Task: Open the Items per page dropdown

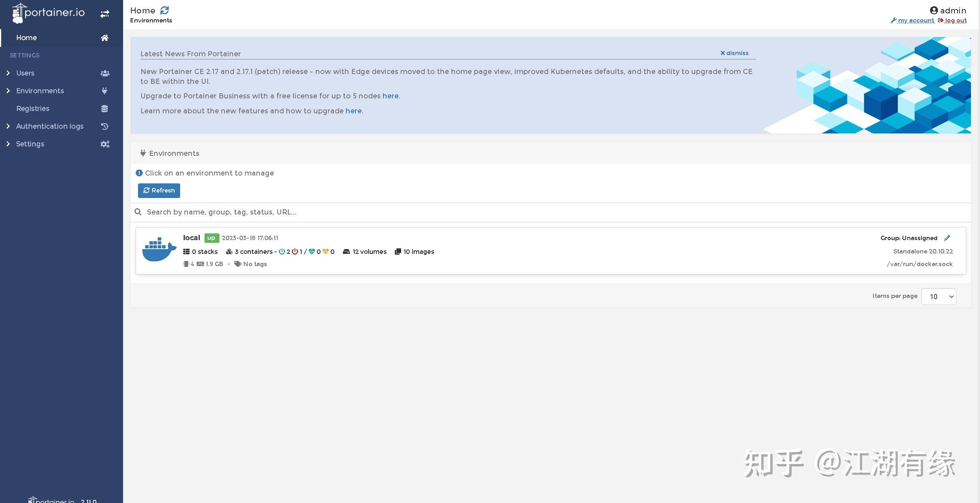Action: [939, 296]
